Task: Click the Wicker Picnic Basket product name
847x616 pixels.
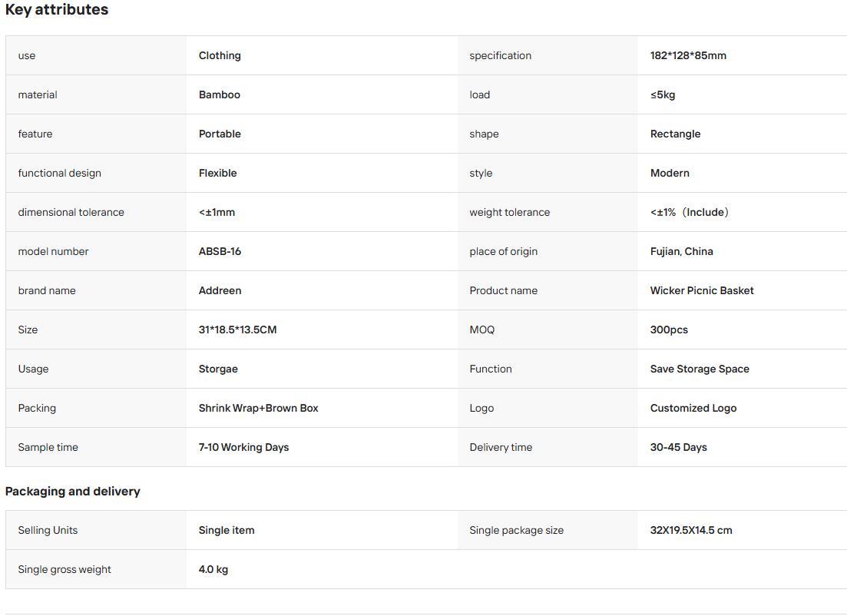Action: (702, 290)
